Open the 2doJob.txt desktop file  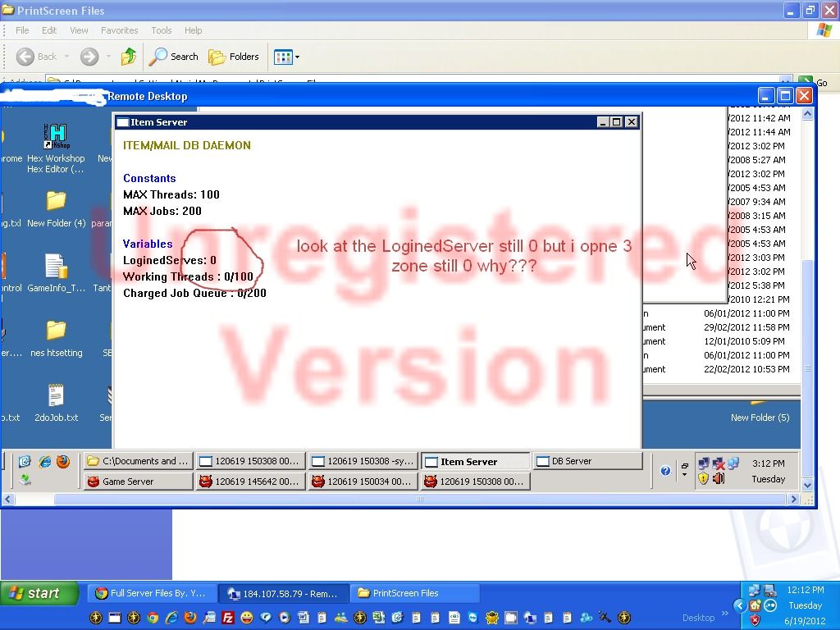[56, 397]
